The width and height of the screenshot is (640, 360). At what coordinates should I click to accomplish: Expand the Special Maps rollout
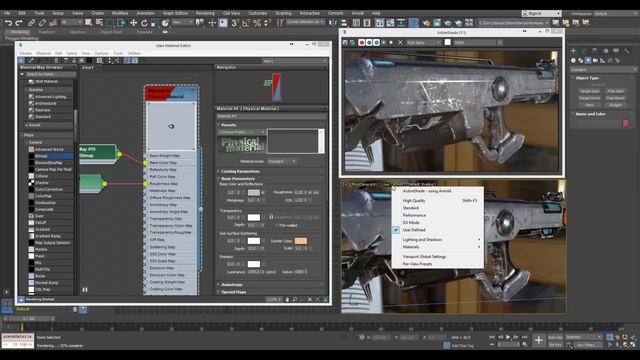tap(233, 292)
